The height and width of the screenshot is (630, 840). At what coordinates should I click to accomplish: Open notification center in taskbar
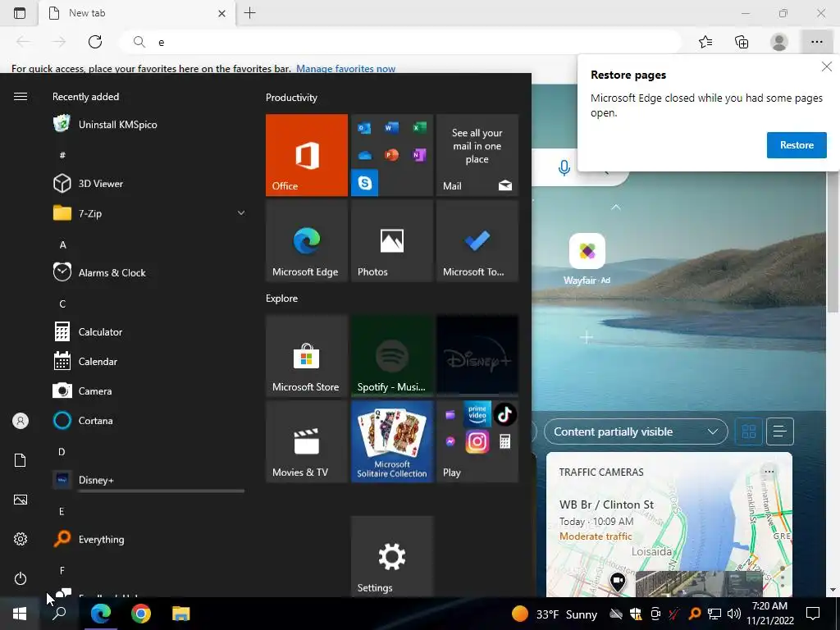click(813, 614)
